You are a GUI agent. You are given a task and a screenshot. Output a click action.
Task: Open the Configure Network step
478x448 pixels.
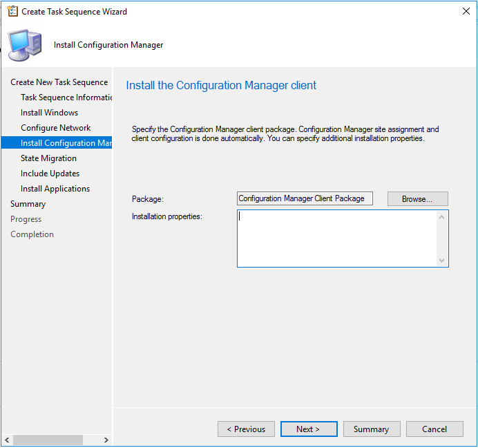pos(55,128)
